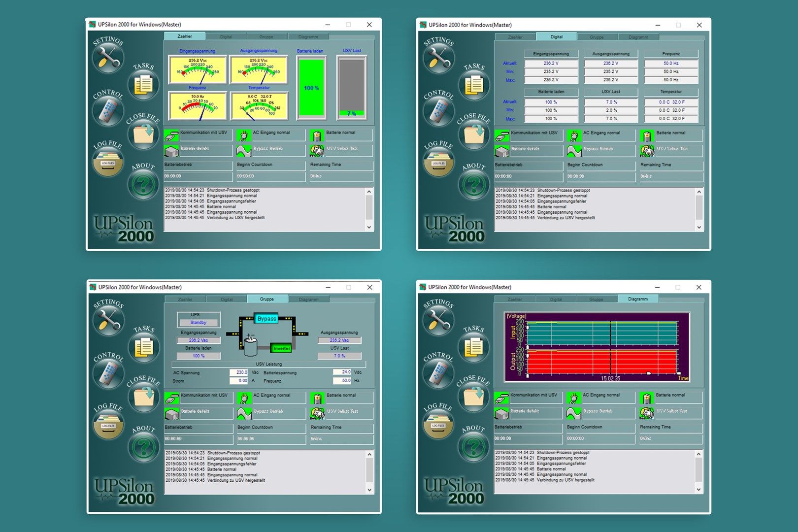Select Zaehler tab in the voltage chart window
Screen dimensions: 798x532
pos(515,299)
